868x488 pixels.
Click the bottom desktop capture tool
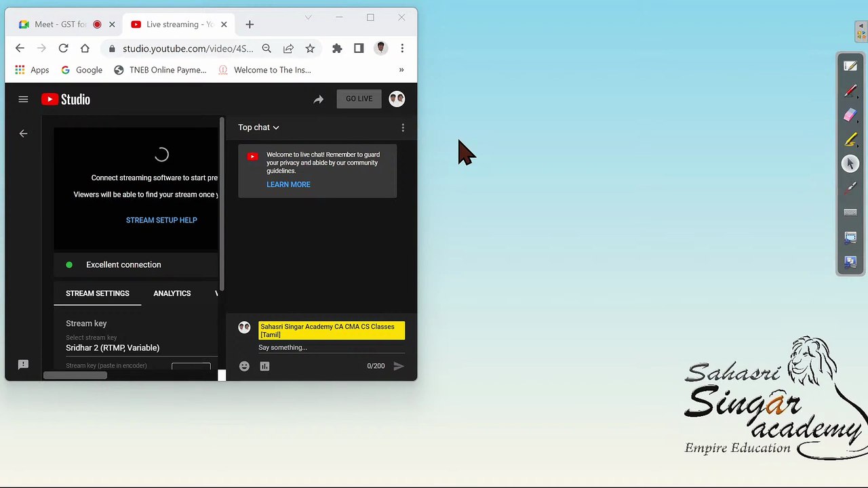(850, 262)
